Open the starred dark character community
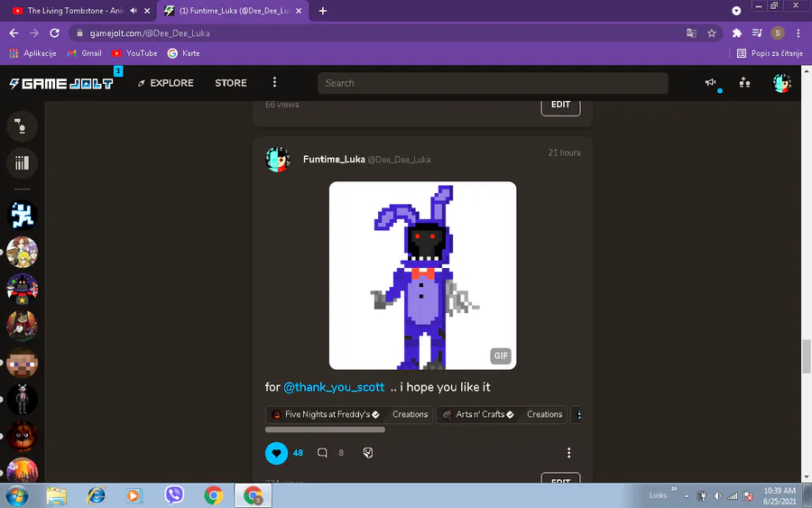The height and width of the screenshot is (508, 812). click(x=22, y=289)
